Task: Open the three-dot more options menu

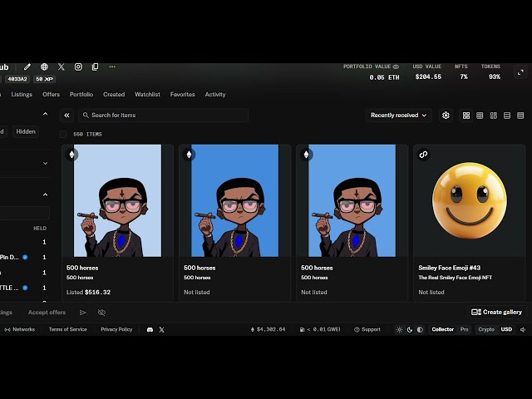Action: [x=112, y=66]
